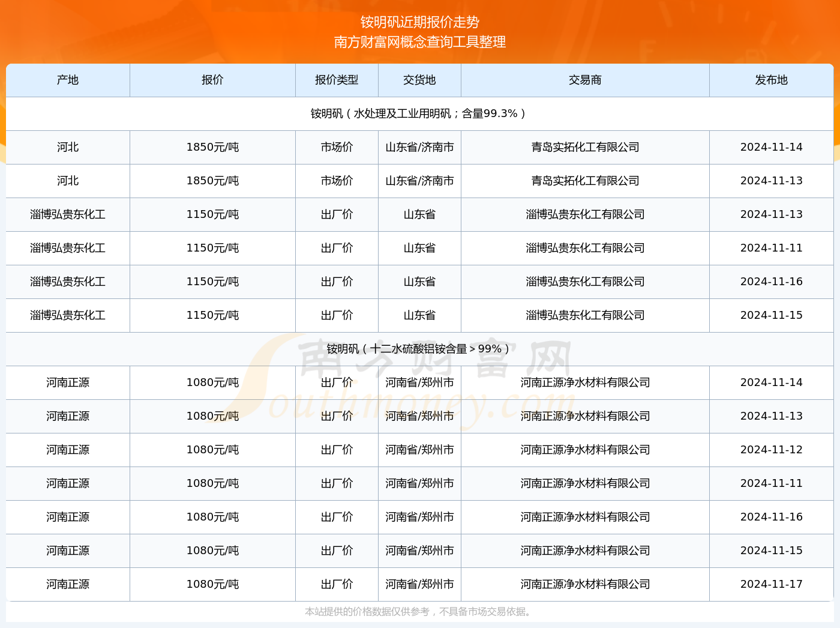840x628 pixels.
Task: Click 河南省/郑州市 in the 2024-11-17 row
Action: 419,584
